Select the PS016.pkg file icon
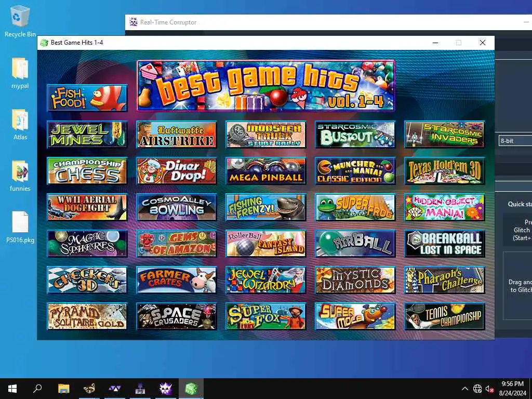 click(20, 227)
